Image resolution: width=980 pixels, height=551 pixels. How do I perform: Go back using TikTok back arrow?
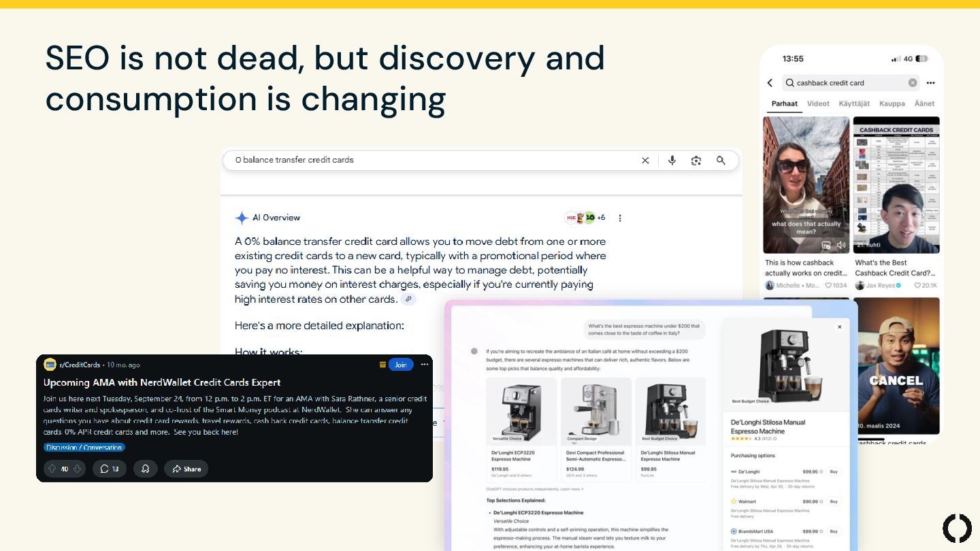pyautogui.click(x=770, y=83)
